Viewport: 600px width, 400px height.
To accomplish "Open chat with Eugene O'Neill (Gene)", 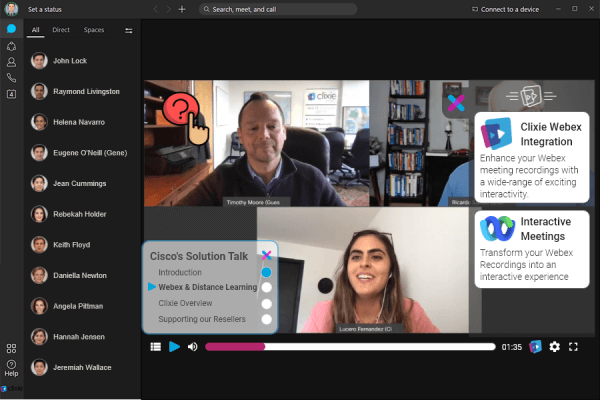I will [x=82, y=153].
